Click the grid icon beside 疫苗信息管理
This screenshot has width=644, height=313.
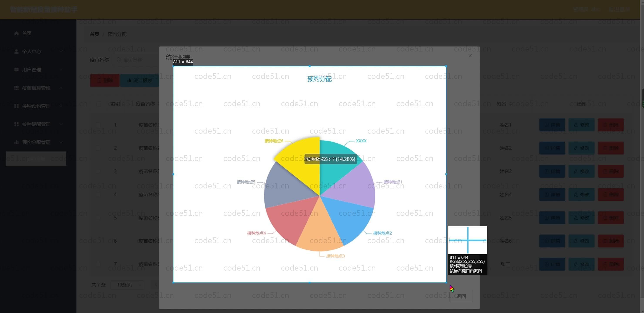[17, 88]
